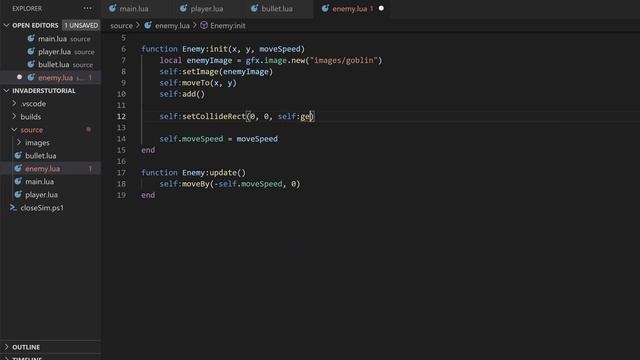Click the 'self:setCollideRect' code text
The image size is (640, 360).
(202, 116)
